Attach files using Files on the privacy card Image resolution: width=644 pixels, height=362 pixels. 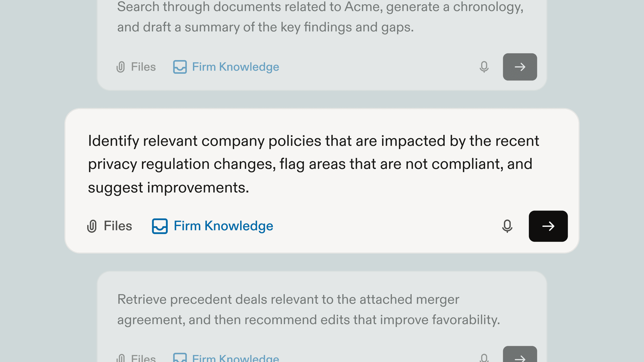tap(118, 226)
